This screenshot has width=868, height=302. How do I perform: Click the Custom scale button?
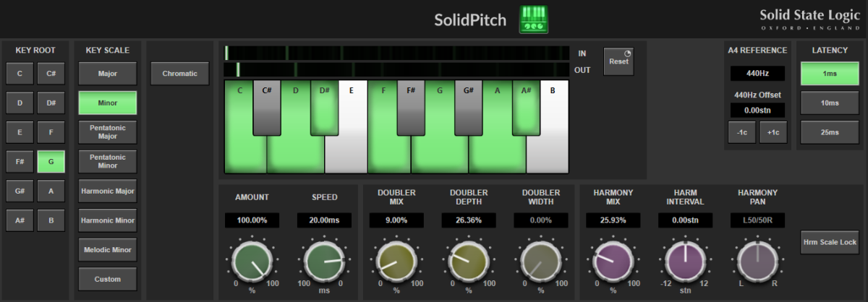click(108, 279)
